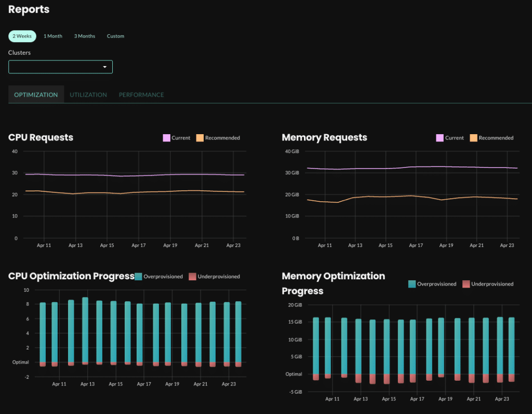Toggle Current swatch in CPU Requests legend

(x=166, y=138)
